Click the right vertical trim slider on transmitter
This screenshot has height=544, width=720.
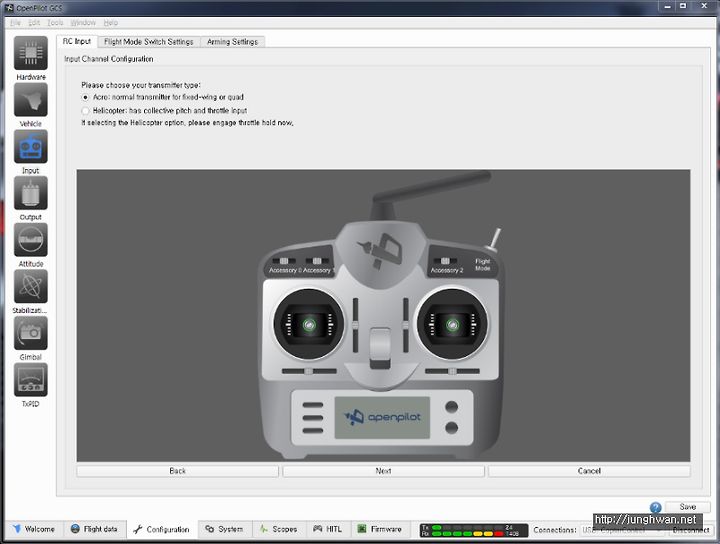[405, 325]
